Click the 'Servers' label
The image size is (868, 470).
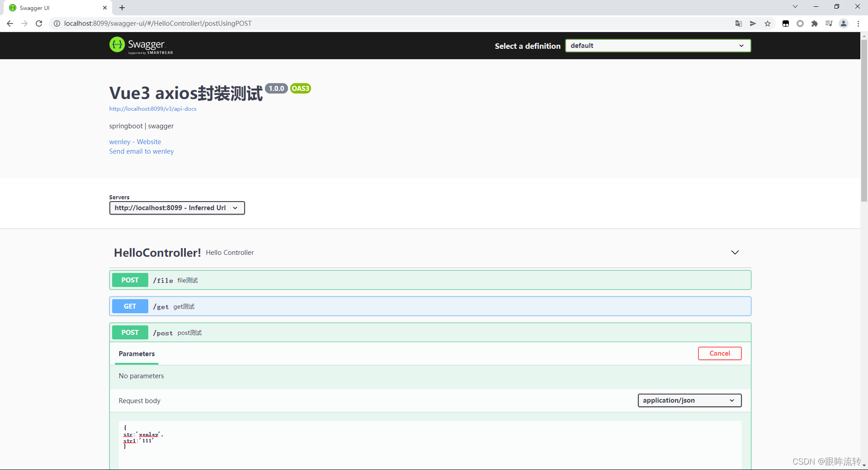119,197
